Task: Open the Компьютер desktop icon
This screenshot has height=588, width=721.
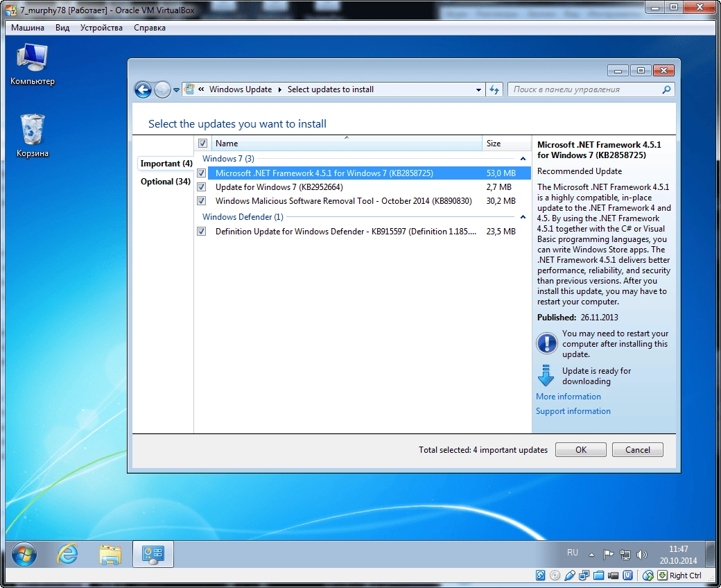Action: point(32,64)
